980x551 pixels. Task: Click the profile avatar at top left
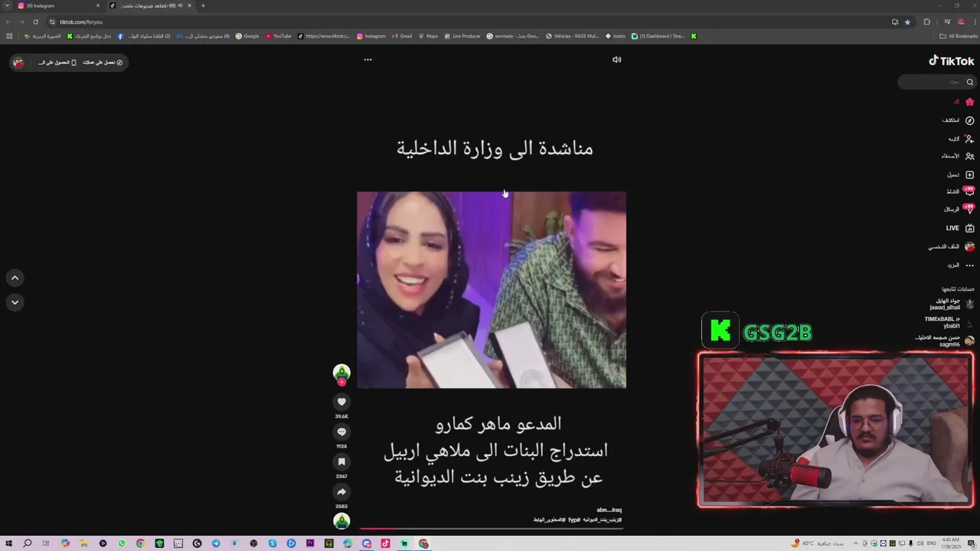click(x=18, y=62)
